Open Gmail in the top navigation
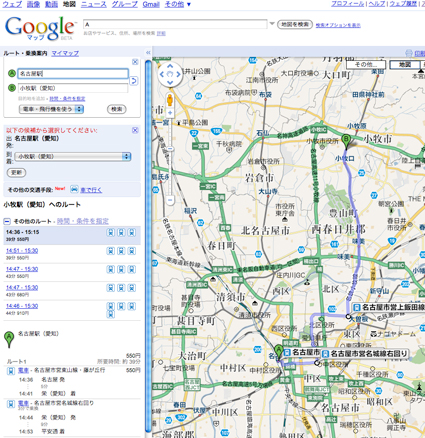The height and width of the screenshot is (438, 425). point(151,4)
